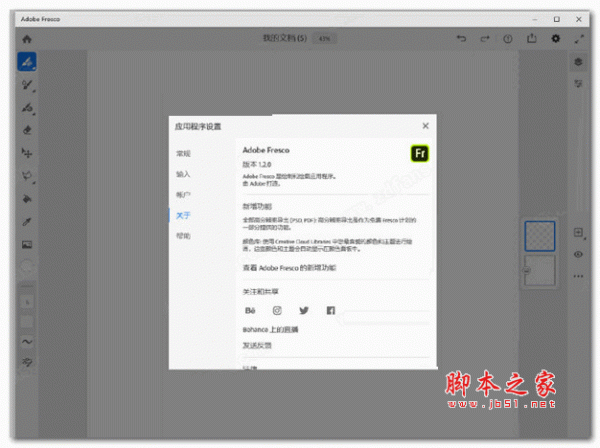
Task: Go to the Home screen icon
Action: (27, 39)
